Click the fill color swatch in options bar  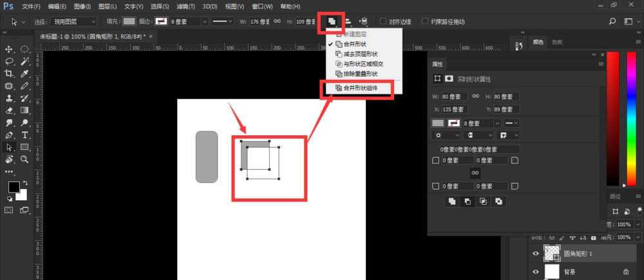point(129,21)
